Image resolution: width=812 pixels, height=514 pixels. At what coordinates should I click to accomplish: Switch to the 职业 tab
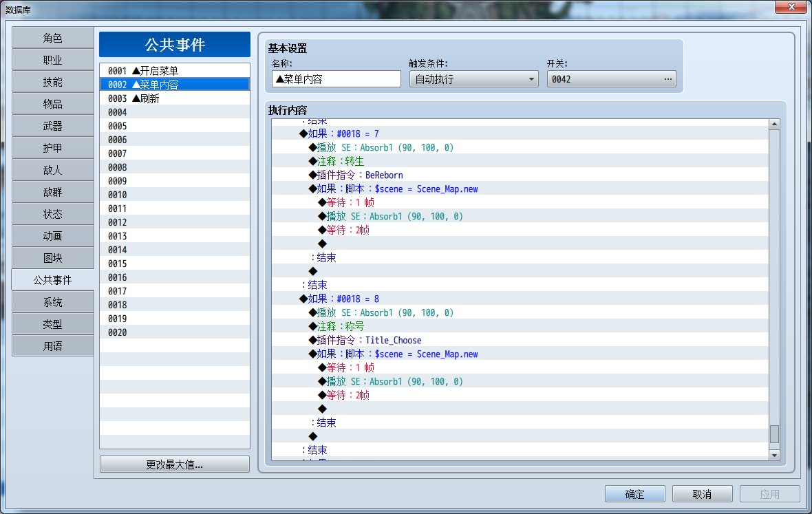(x=53, y=60)
